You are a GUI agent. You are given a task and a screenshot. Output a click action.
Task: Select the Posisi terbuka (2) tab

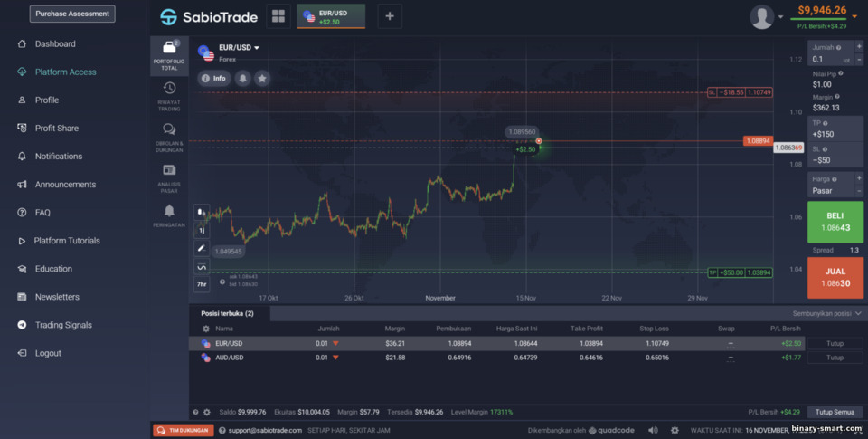(228, 313)
